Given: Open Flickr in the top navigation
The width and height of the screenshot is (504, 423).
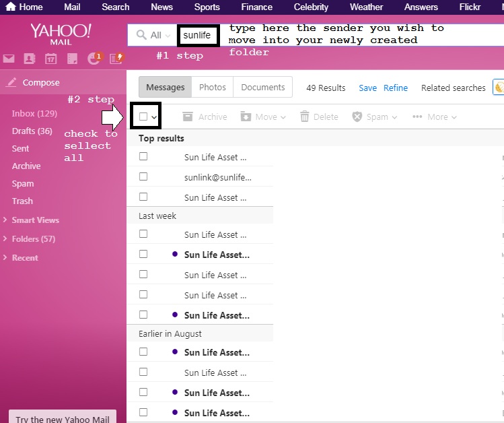Looking at the screenshot, I should point(470,7).
